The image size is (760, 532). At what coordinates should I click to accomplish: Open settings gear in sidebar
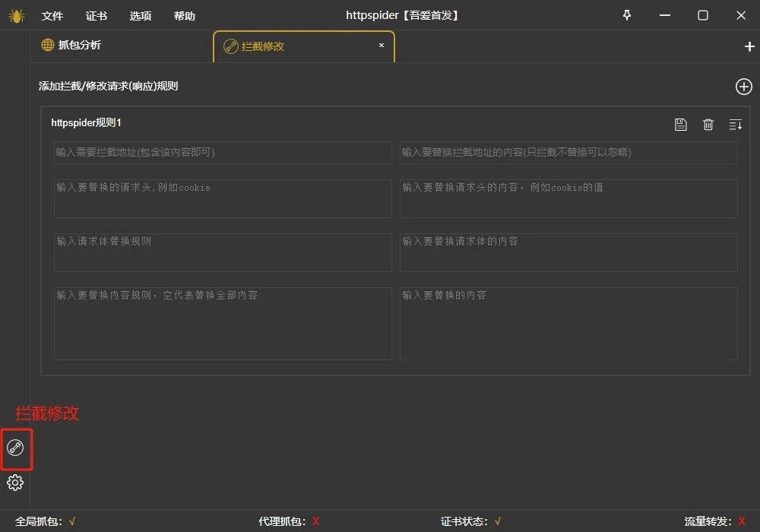coord(15,483)
